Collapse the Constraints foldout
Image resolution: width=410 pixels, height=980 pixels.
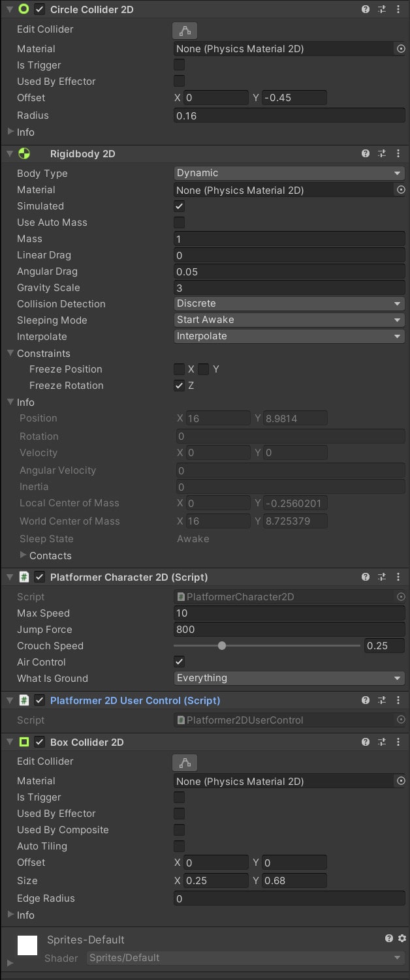pos(10,353)
